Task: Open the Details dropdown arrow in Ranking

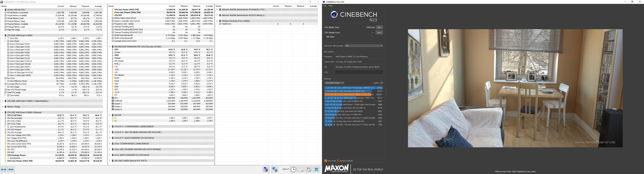Action: coord(381,83)
